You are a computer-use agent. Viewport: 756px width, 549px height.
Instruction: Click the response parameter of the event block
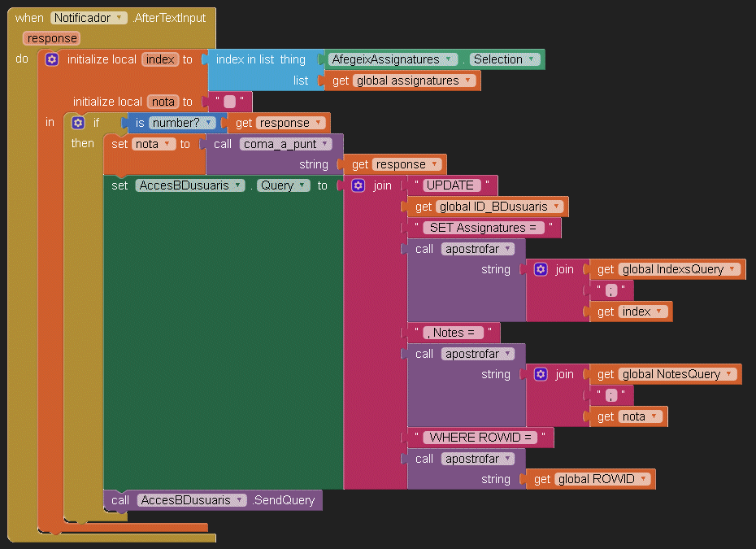pyautogui.click(x=51, y=38)
